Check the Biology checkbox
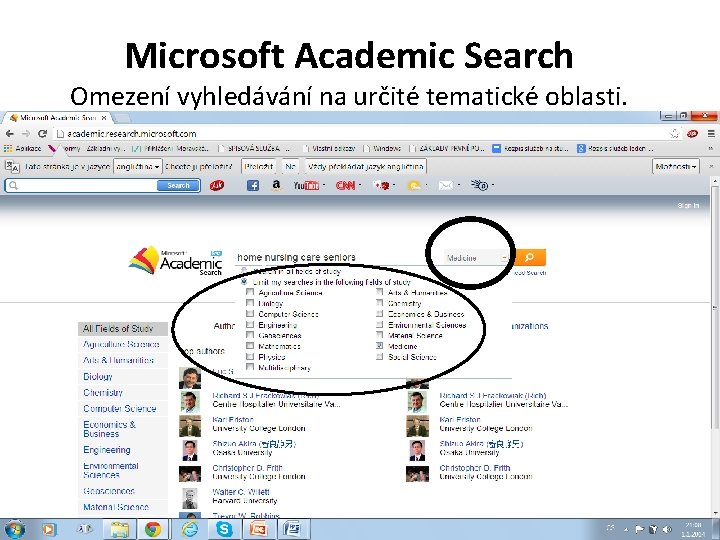Viewport: 720px width, 540px height. click(250, 303)
